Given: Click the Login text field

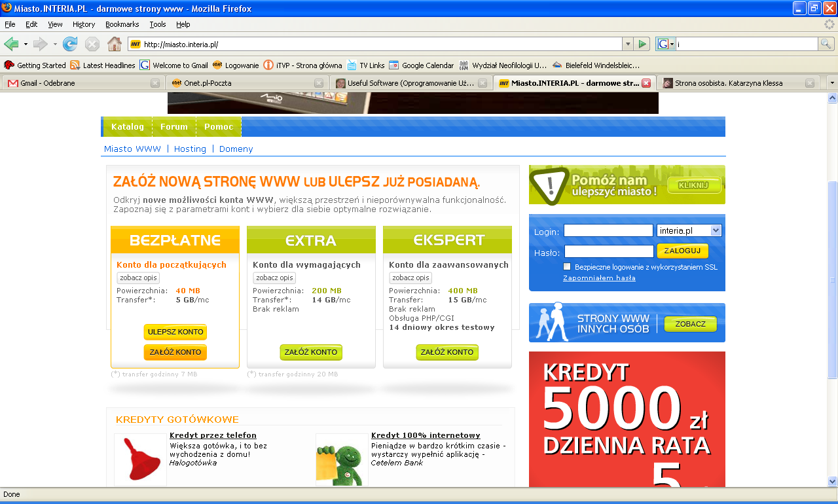Looking at the screenshot, I should [608, 230].
